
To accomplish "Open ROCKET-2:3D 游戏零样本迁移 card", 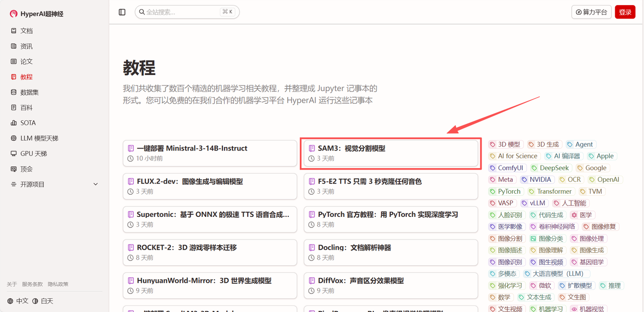I will [x=210, y=253].
